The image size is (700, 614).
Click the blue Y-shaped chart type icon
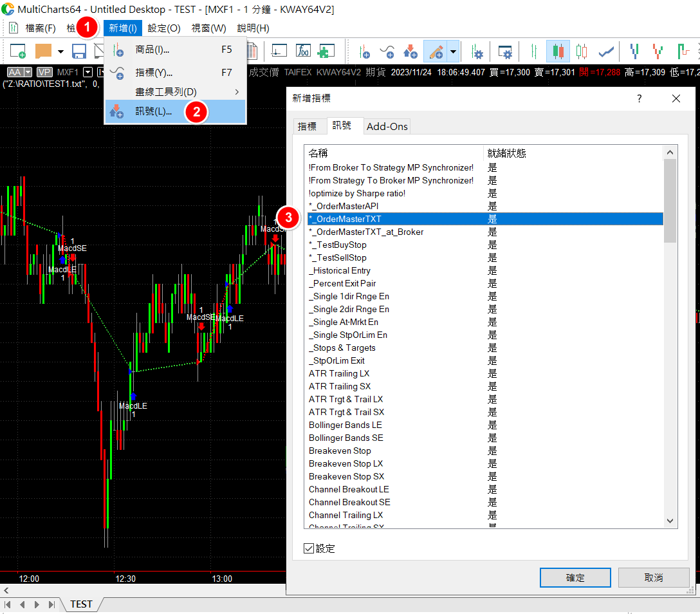(634, 51)
